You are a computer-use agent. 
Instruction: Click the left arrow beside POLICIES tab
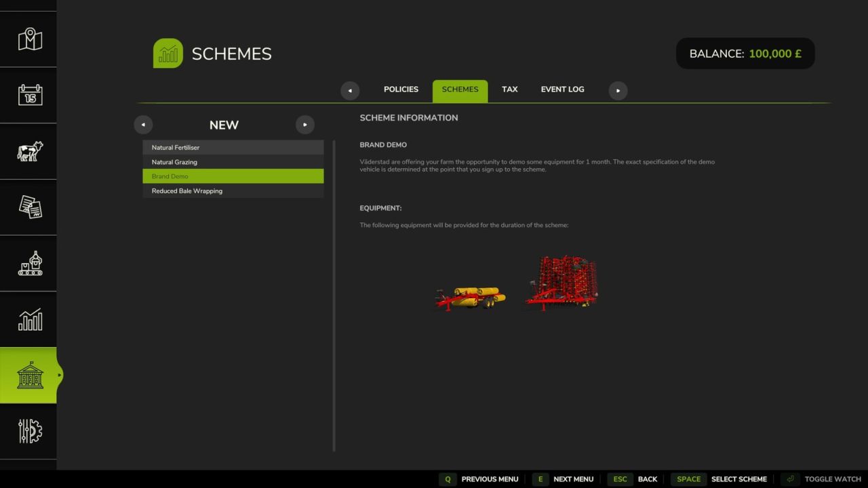pyautogui.click(x=350, y=90)
